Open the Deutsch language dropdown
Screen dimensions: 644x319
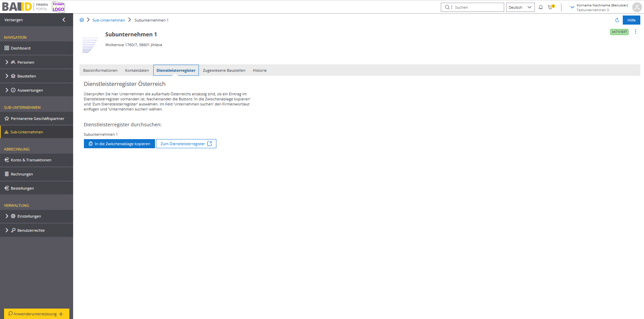520,7
